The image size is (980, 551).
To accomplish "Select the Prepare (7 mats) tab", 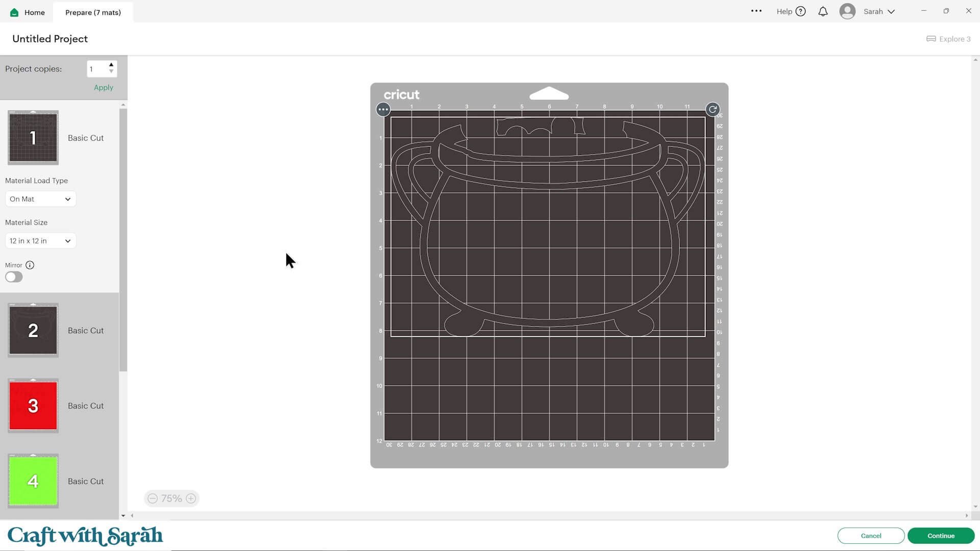I will point(93,12).
